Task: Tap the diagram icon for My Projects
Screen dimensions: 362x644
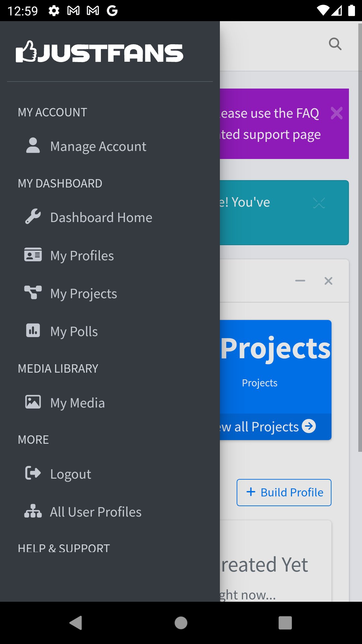Action: [33, 292]
